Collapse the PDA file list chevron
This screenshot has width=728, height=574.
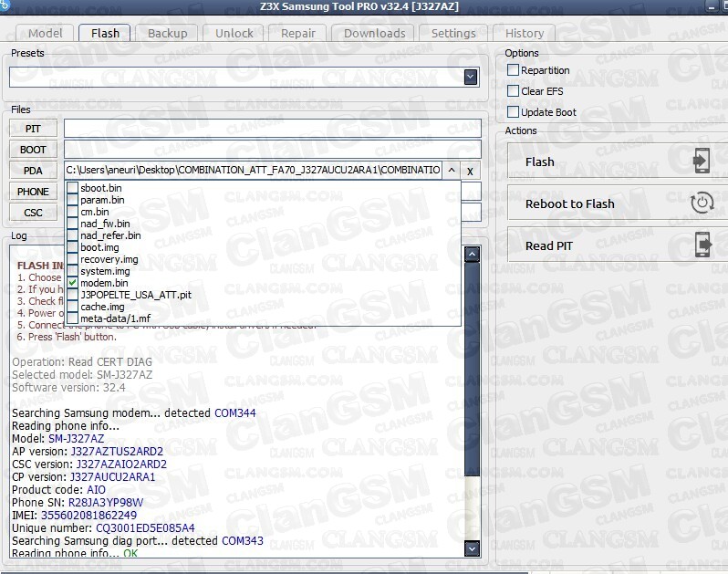pos(452,171)
